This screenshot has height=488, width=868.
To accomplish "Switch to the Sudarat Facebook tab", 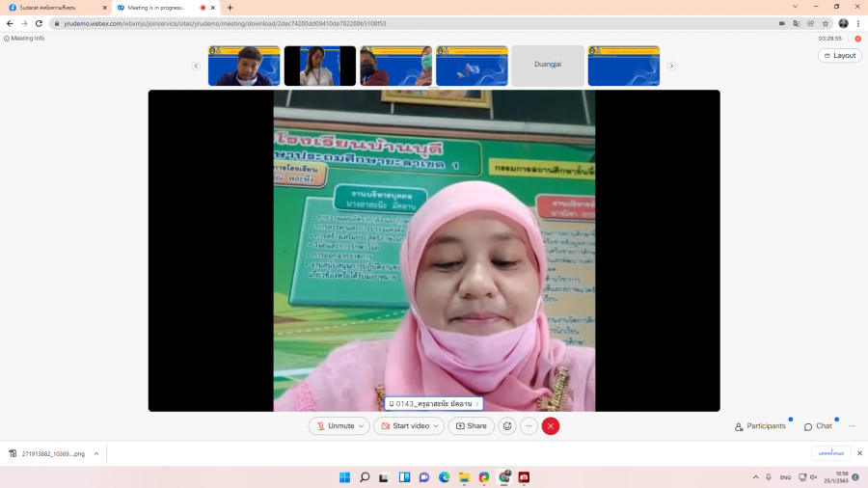I will click(x=53, y=7).
